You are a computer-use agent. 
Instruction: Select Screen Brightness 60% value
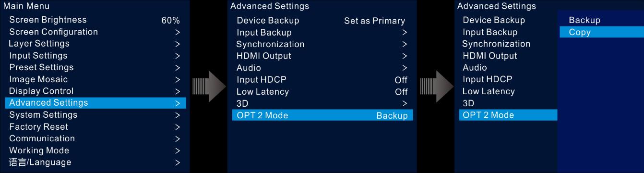[x=170, y=21]
